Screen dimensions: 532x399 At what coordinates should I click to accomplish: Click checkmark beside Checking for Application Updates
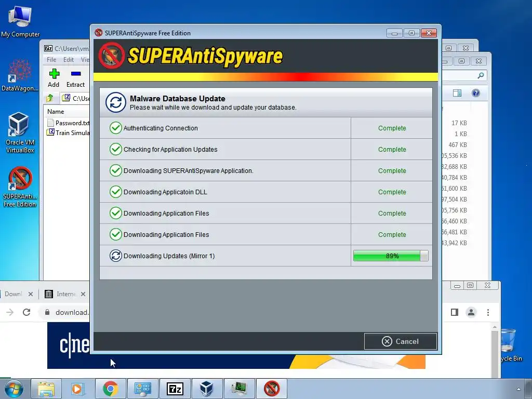pyautogui.click(x=116, y=149)
